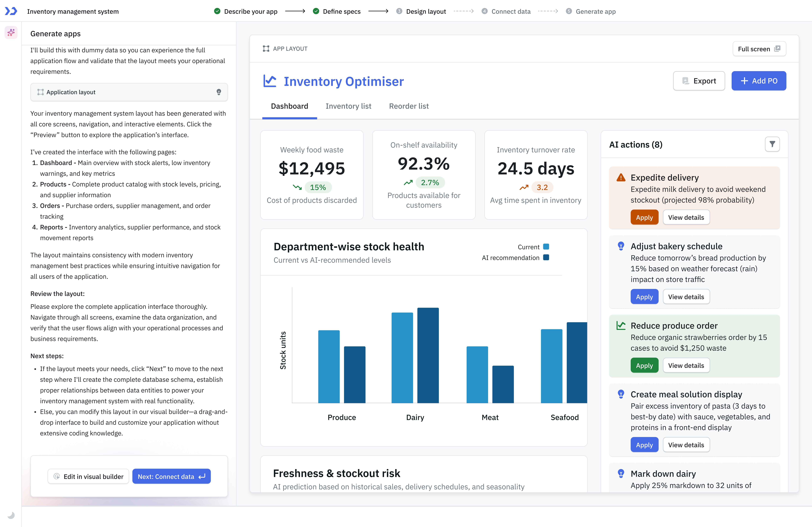Click the chart icon on Reduce produce order
Image resolution: width=812 pixels, height=527 pixels.
pos(621,326)
